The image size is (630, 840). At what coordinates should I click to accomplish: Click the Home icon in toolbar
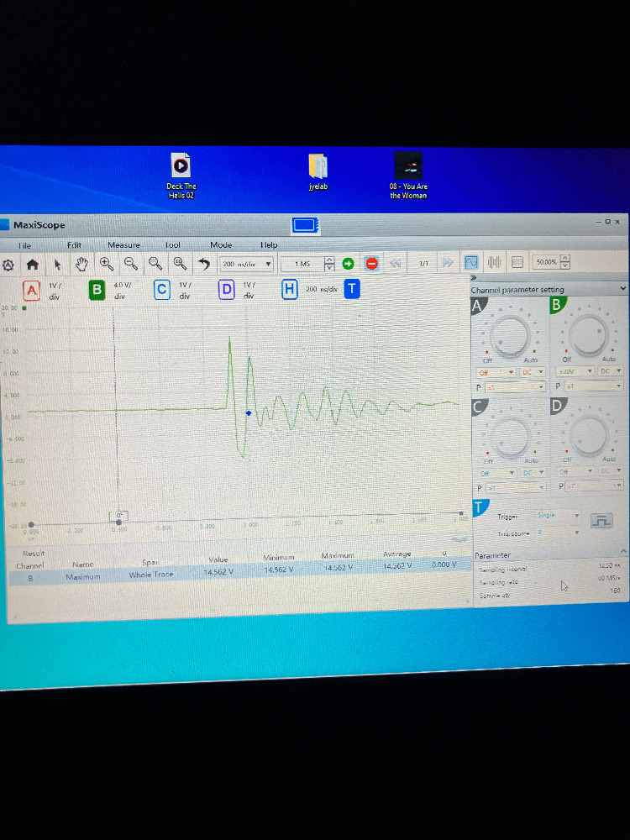[x=33, y=264]
